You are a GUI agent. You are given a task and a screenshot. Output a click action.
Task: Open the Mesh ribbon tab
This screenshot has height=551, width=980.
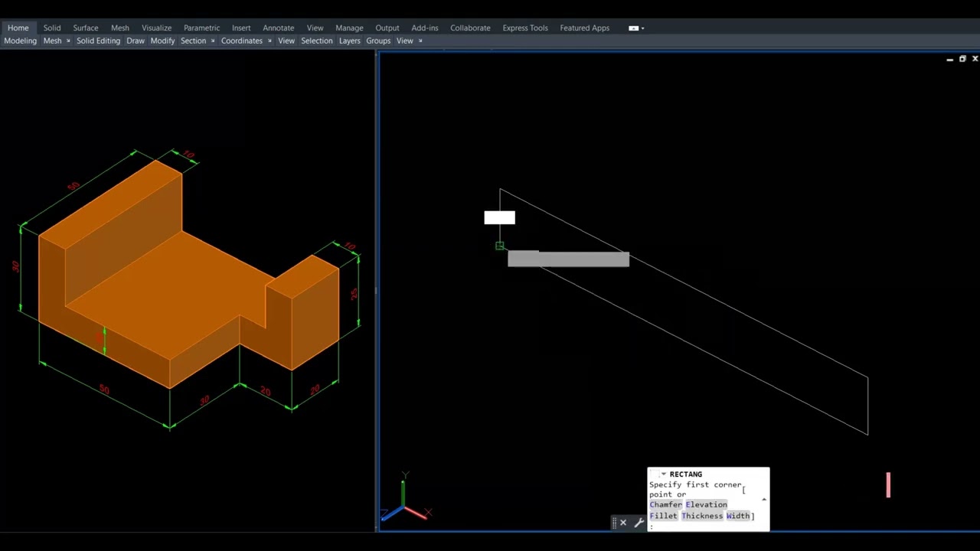click(x=120, y=28)
